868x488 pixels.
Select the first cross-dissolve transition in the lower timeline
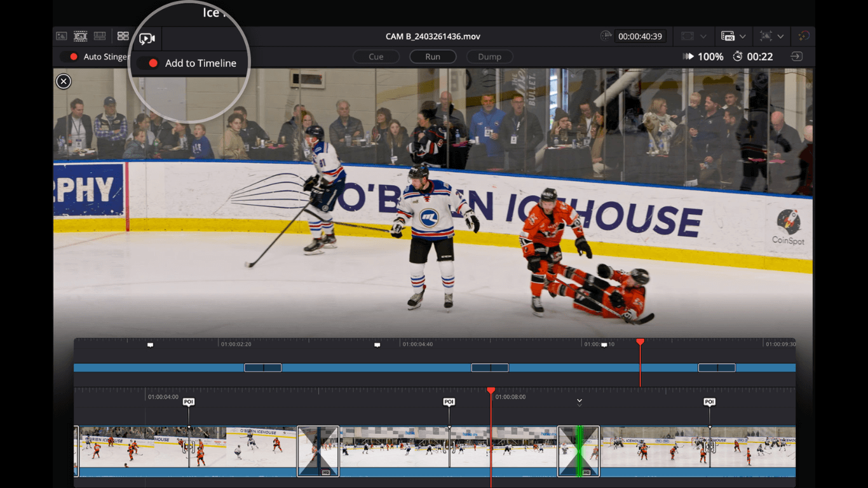[x=318, y=451]
